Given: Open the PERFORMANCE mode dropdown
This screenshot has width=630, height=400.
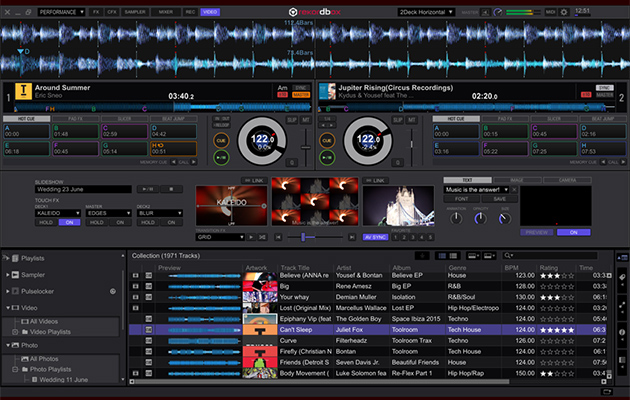Looking at the screenshot, I should (x=62, y=11).
